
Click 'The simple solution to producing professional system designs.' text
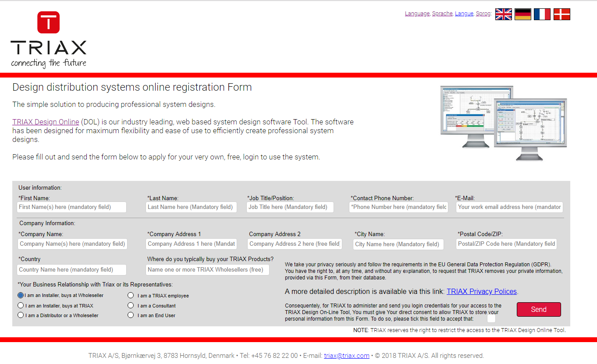click(x=114, y=105)
